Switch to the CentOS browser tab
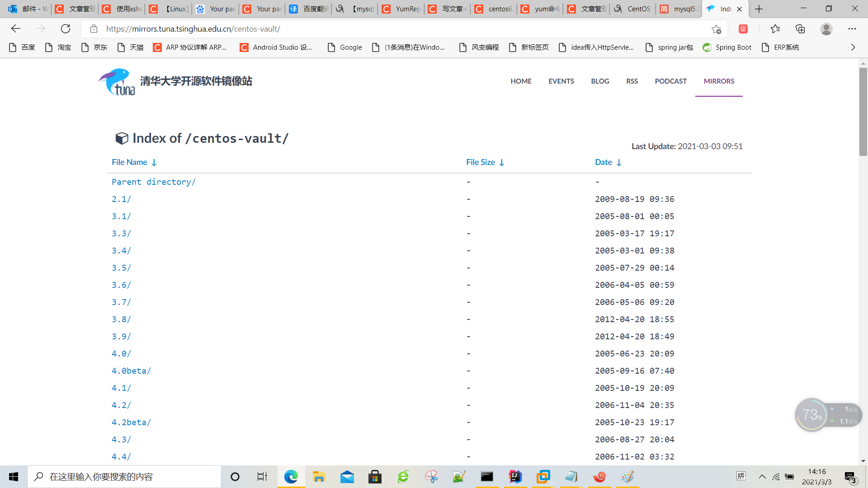Image resolution: width=868 pixels, height=488 pixels. pos(633,9)
